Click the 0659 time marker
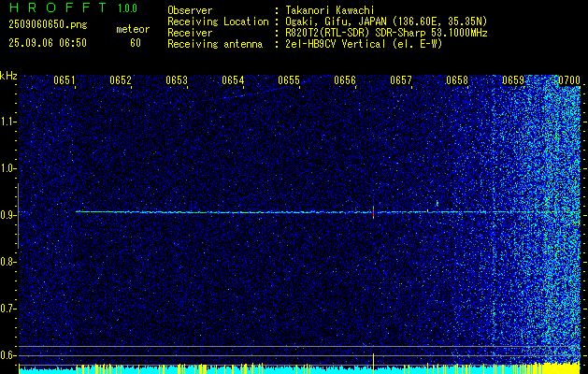This screenshot has width=588, height=374. pyautogui.click(x=513, y=80)
